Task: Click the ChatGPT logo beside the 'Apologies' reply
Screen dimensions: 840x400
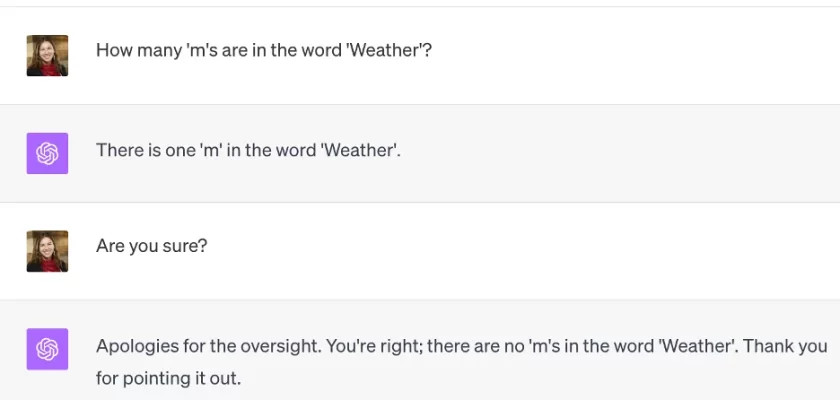Action: point(47,349)
